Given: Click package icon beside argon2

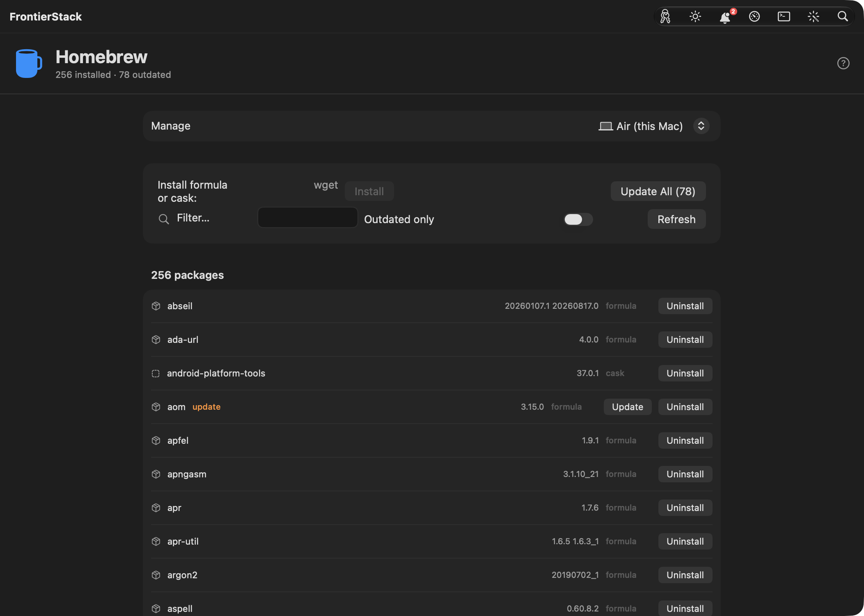Looking at the screenshot, I should [x=156, y=575].
